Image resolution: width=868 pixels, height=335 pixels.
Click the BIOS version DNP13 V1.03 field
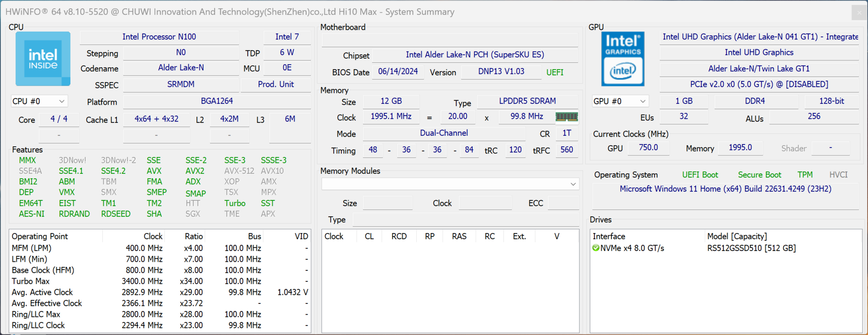tap(501, 72)
